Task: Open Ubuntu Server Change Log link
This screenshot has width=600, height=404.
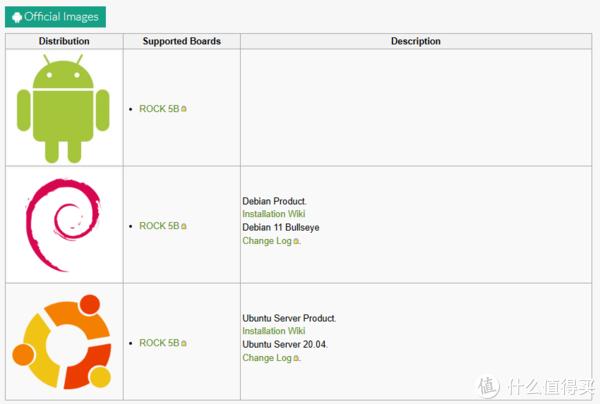Action: tap(267, 358)
